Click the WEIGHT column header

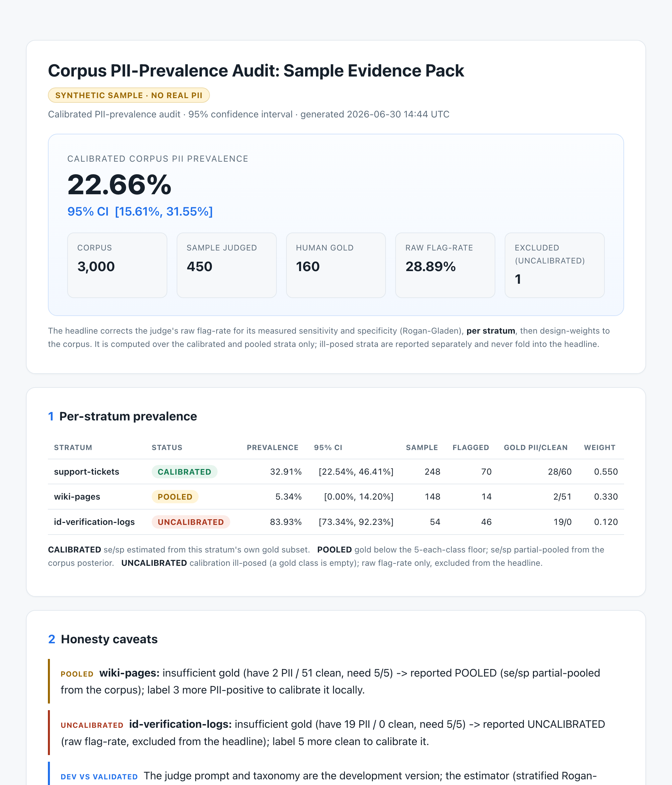599,447
